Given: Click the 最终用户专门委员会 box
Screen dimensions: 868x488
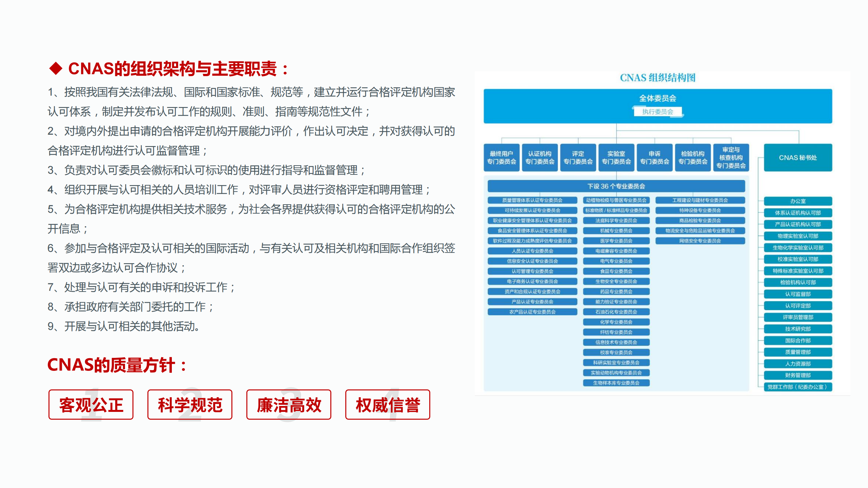Looking at the screenshot, I should pos(502,157).
